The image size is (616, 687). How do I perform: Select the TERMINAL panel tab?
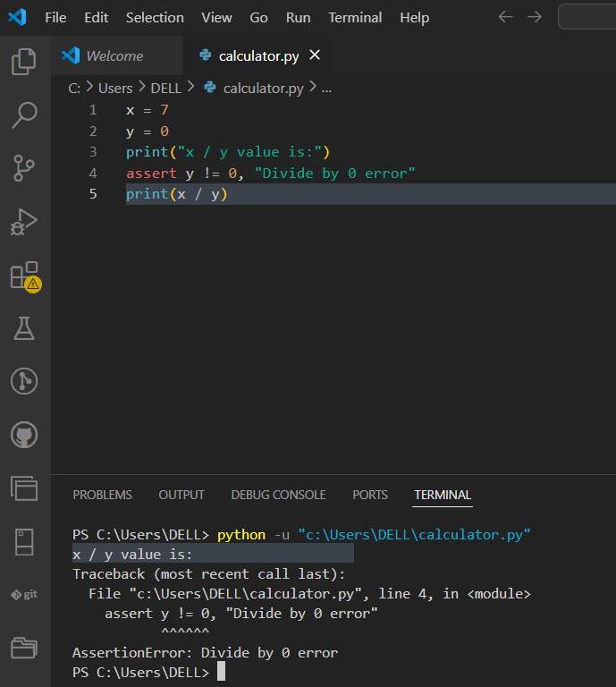[x=443, y=495]
